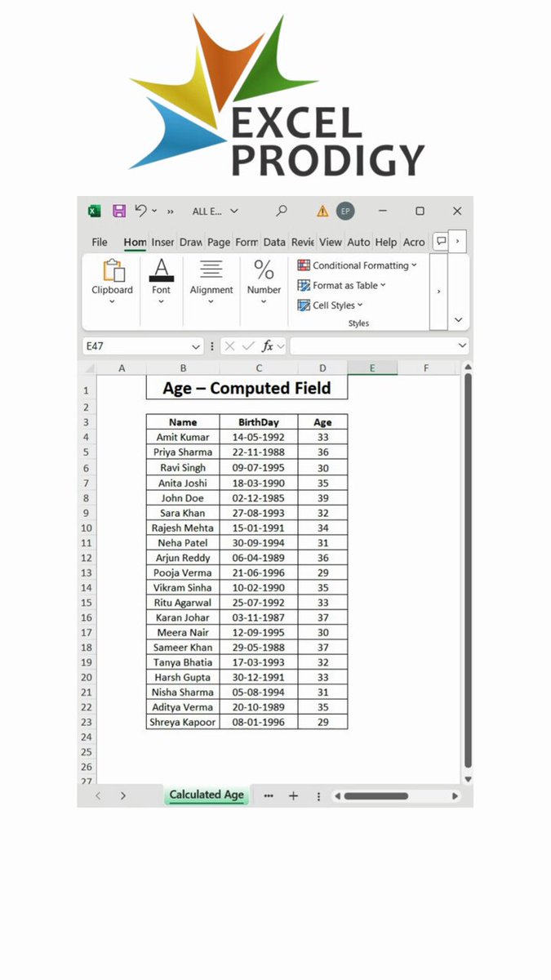The image size is (551, 980).
Task: Confirm entry with the checkmark icon
Action: [x=249, y=346]
